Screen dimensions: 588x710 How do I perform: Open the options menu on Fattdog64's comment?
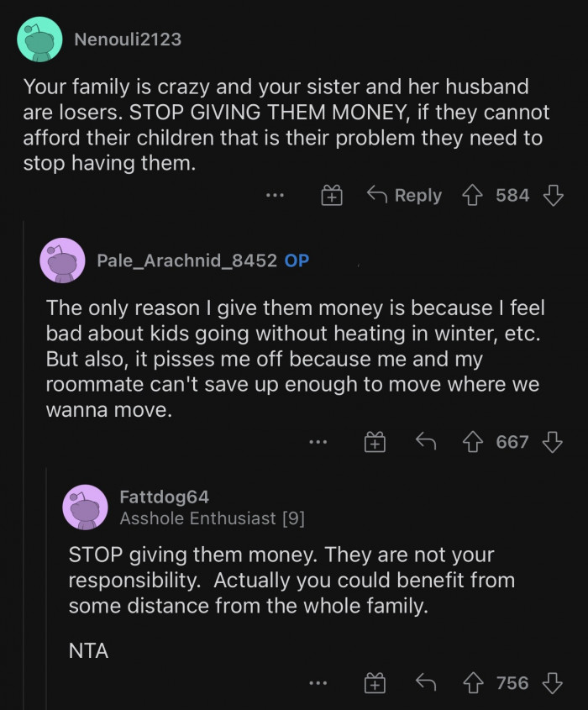[x=318, y=683]
